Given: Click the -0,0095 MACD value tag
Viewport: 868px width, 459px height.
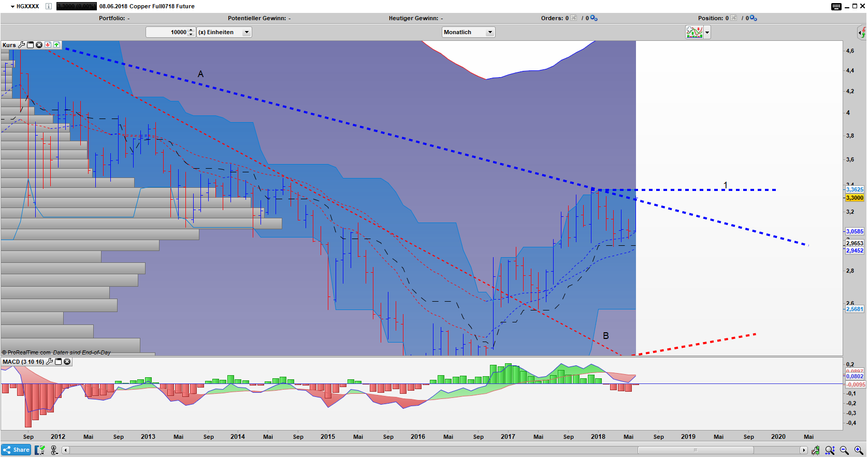Looking at the screenshot, I should pos(856,384).
